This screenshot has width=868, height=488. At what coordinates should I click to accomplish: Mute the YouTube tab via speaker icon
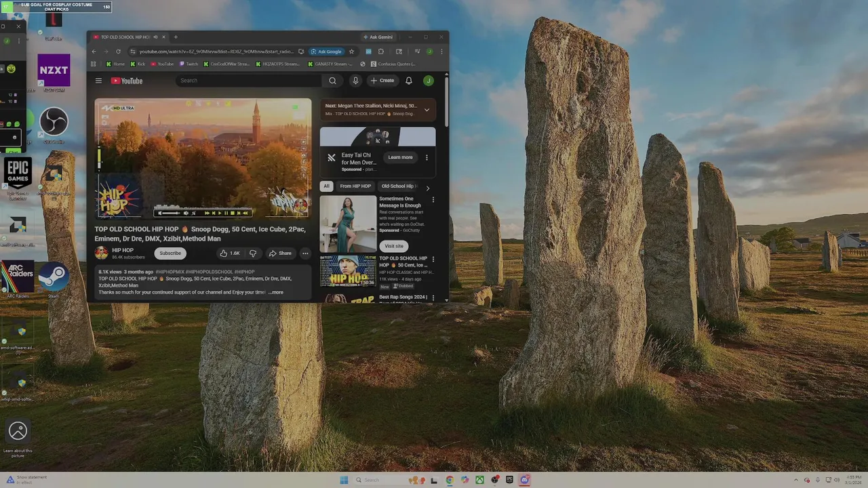tap(155, 37)
